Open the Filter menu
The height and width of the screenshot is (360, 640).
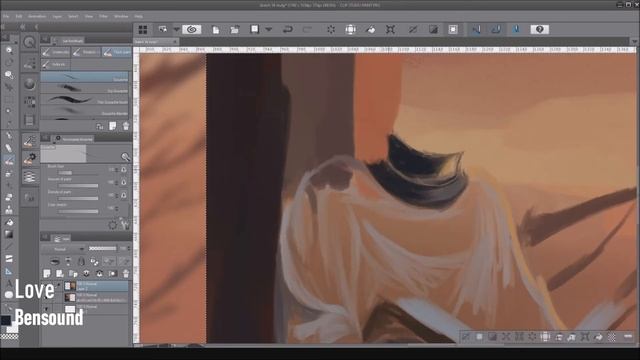(x=103, y=16)
